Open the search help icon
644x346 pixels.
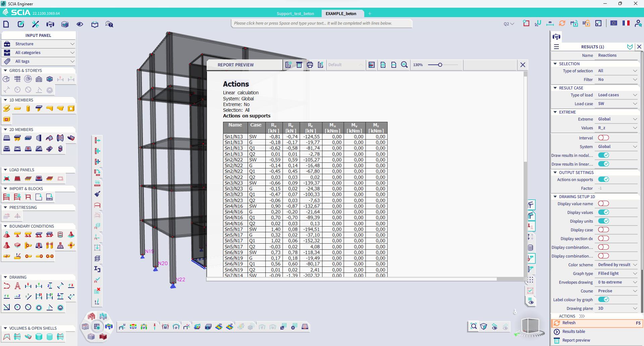(109, 24)
